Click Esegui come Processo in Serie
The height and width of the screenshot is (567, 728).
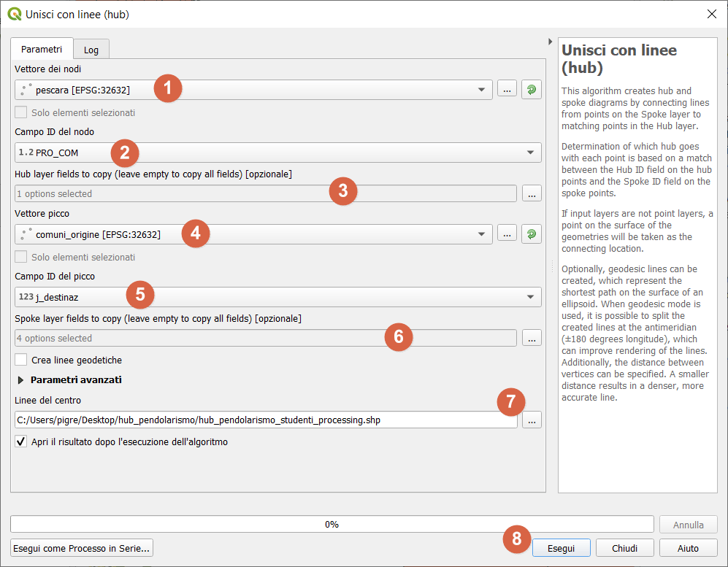[x=82, y=548]
